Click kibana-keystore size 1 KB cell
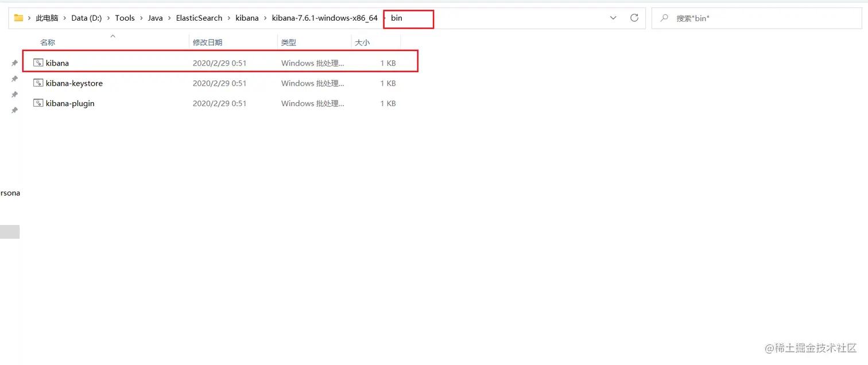This screenshot has width=868, height=365. [388, 83]
